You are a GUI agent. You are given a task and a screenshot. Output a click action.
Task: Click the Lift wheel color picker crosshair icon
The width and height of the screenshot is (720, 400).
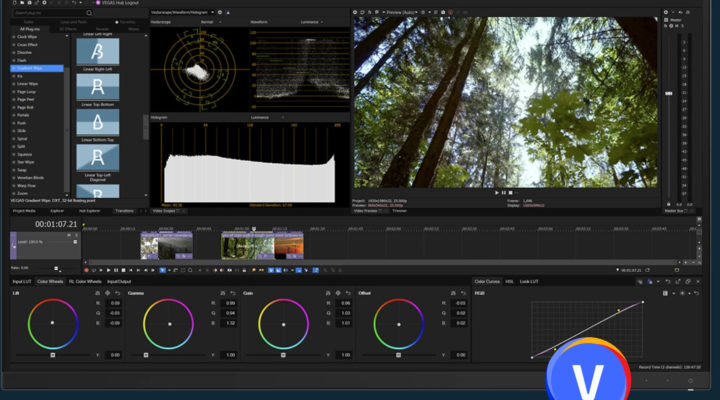[x=107, y=293]
